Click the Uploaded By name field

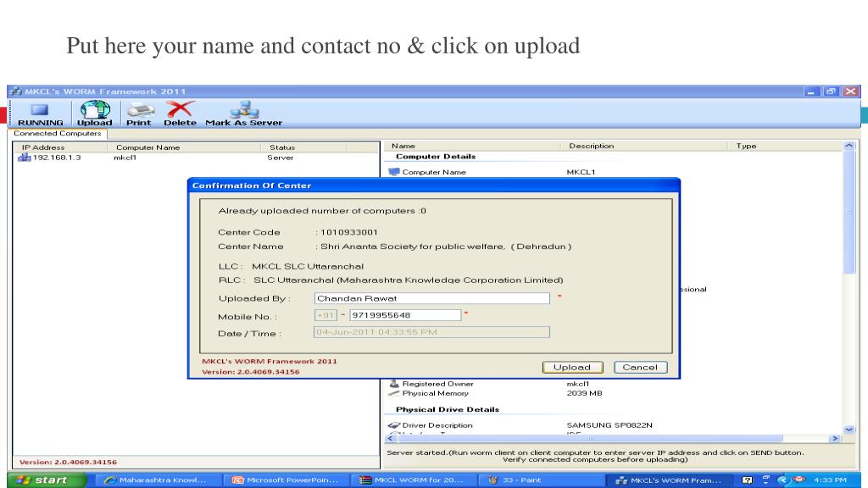pos(431,298)
